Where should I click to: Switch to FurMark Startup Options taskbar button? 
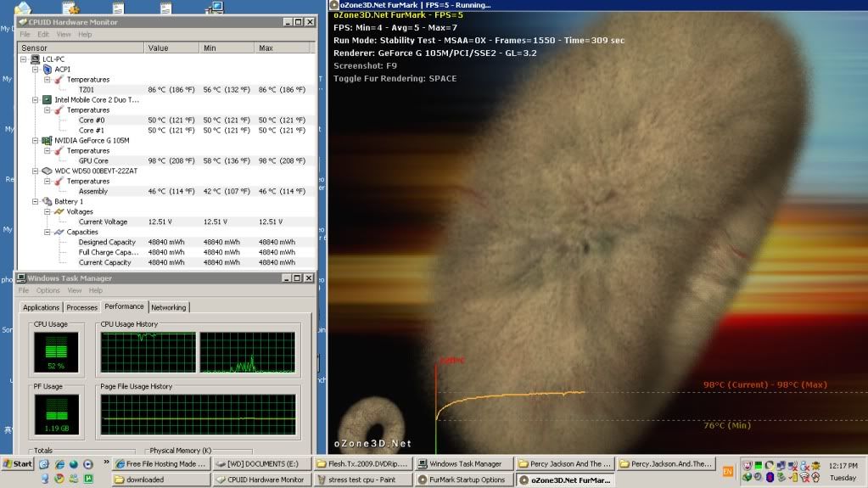tap(464, 480)
